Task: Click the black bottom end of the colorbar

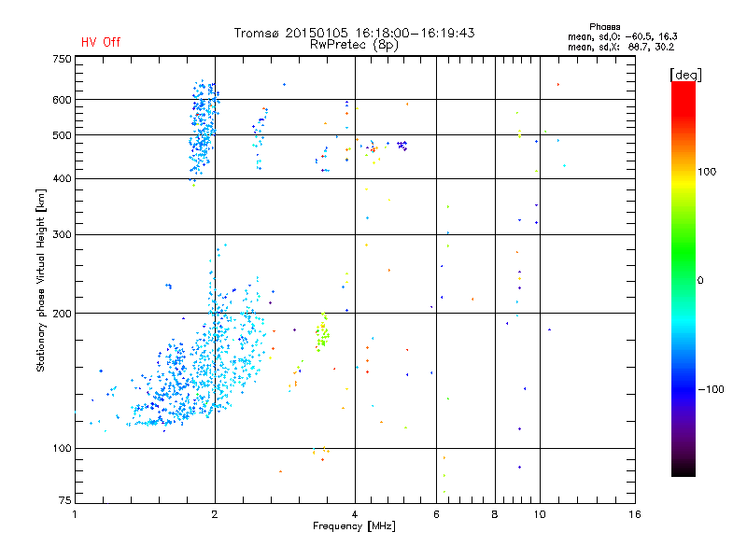Action: 684,469
